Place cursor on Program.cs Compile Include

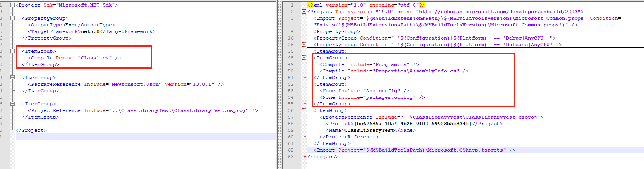[x=391, y=64]
